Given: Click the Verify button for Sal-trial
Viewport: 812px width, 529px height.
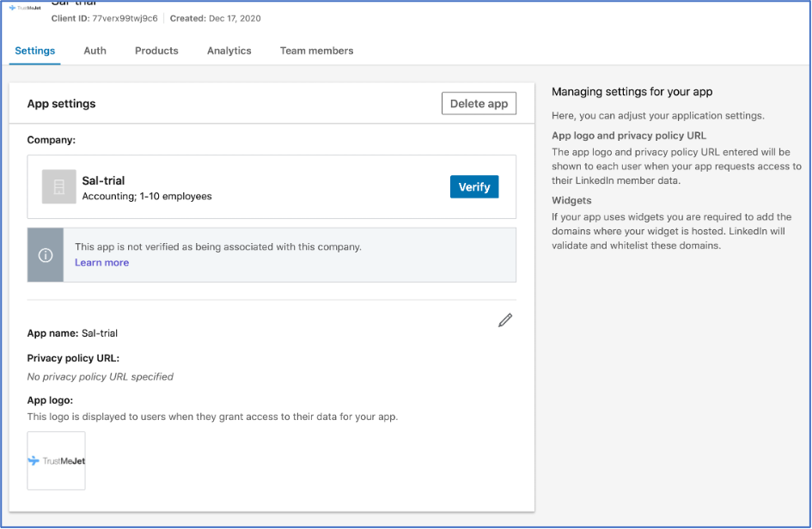Looking at the screenshot, I should point(474,187).
